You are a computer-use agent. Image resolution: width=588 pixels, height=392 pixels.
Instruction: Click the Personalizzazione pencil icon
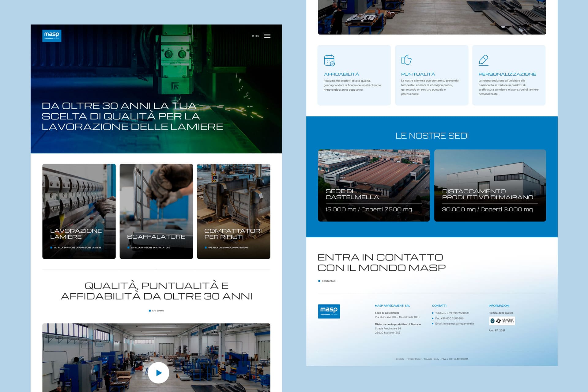(484, 60)
